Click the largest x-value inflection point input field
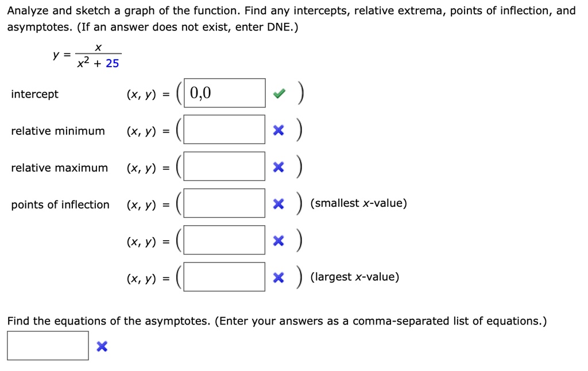This screenshot has width=588, height=371. [x=224, y=276]
